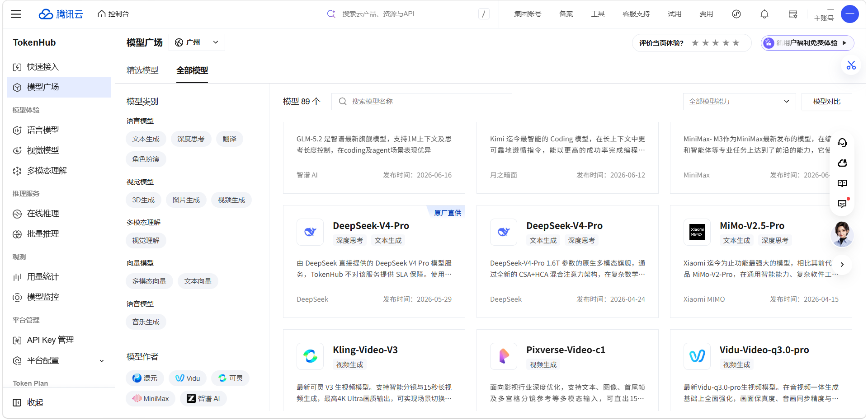The width and height of the screenshot is (868, 420).
Task: Open the notifications bell
Action: point(764,14)
